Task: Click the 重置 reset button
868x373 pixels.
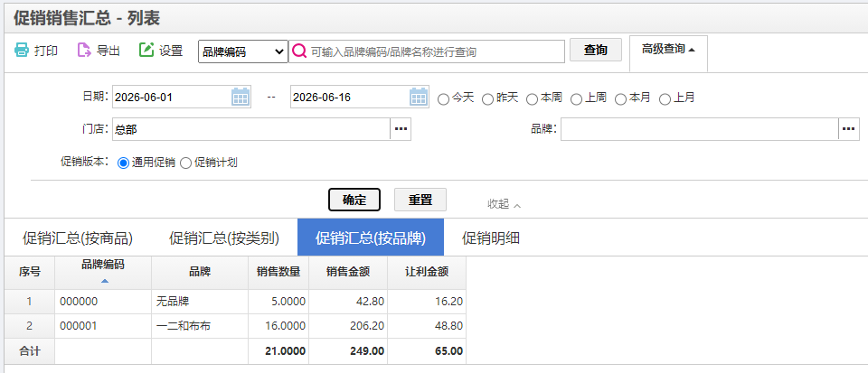Action: pyautogui.click(x=420, y=200)
